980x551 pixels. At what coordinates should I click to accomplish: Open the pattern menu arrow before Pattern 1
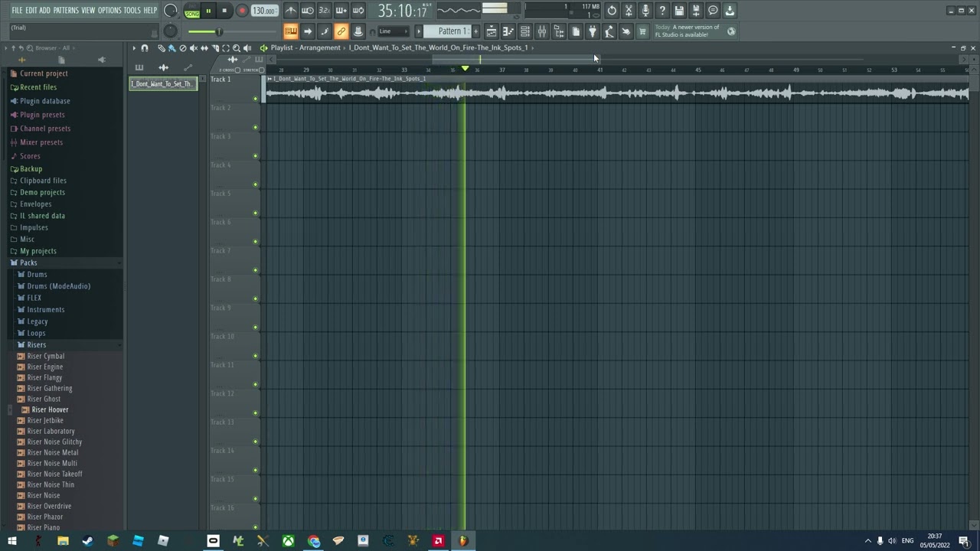click(x=419, y=31)
